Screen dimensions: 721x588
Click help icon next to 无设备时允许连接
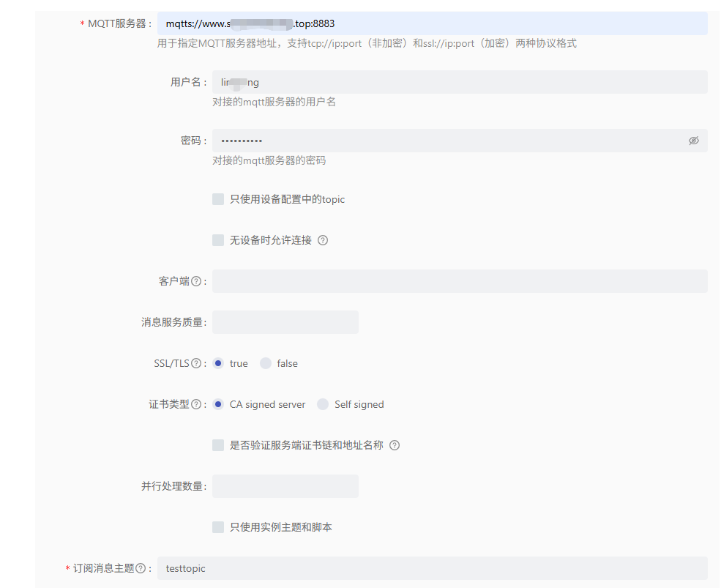(323, 240)
